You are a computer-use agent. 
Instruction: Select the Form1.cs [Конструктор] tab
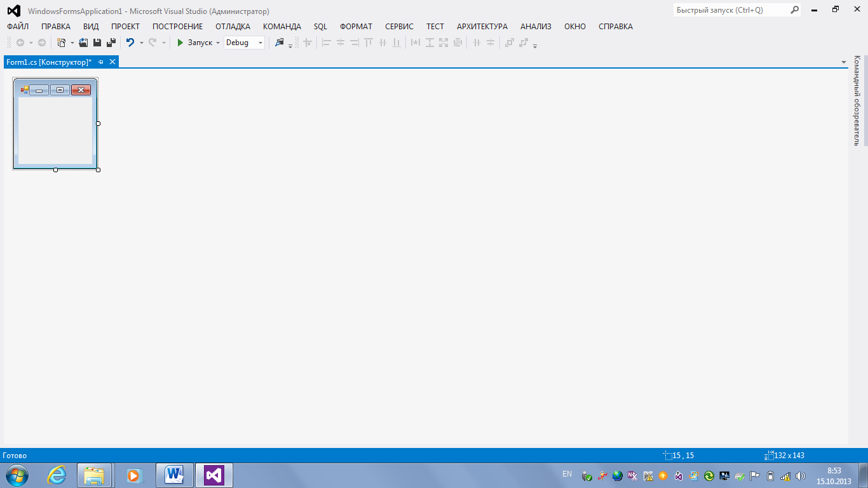pos(49,62)
